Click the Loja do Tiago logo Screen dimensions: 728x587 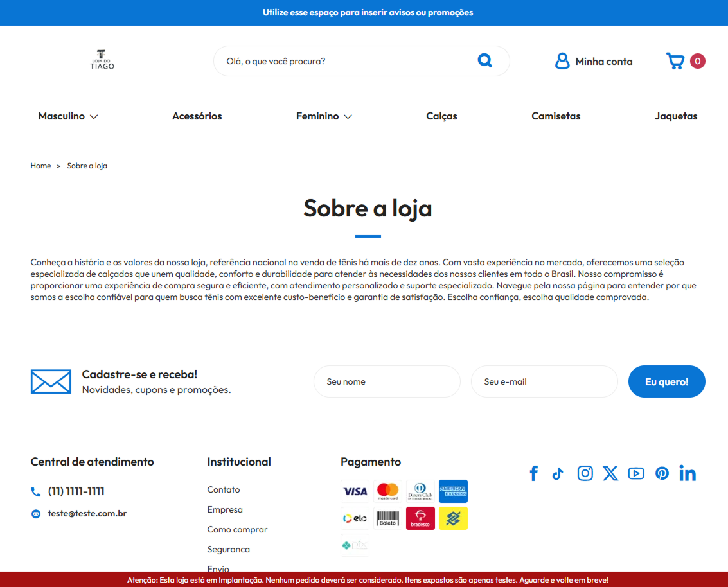(x=102, y=60)
